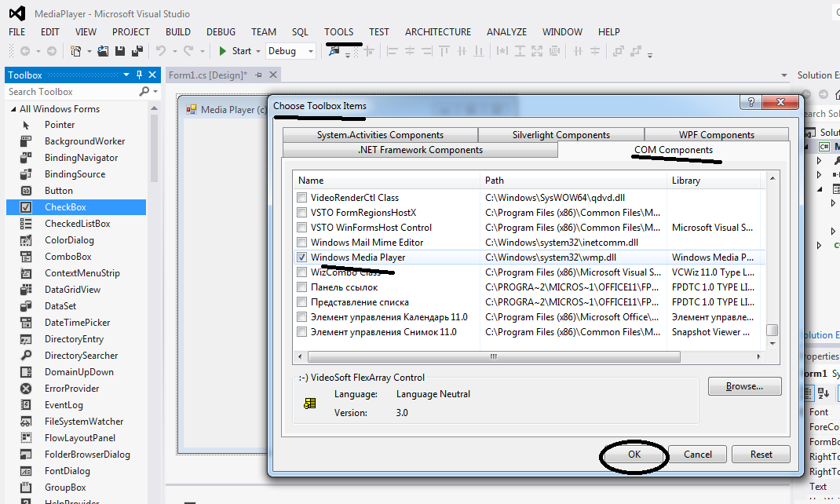Select DateTimePicker in the Toolbox
The width and height of the screenshot is (840, 504).
(x=76, y=323)
